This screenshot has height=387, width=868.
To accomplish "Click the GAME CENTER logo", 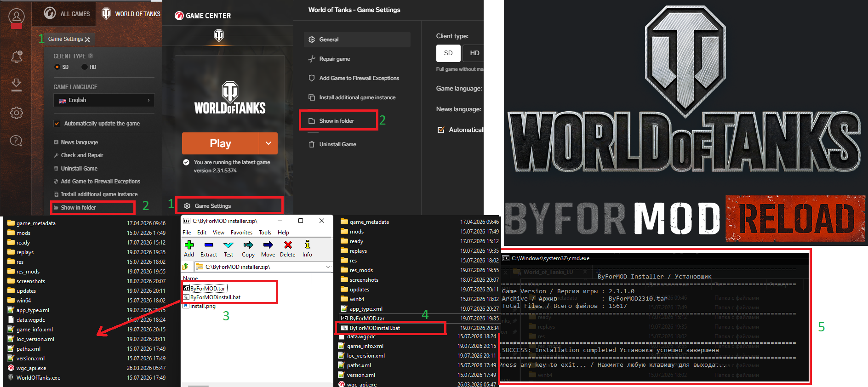I will pyautogui.click(x=203, y=16).
